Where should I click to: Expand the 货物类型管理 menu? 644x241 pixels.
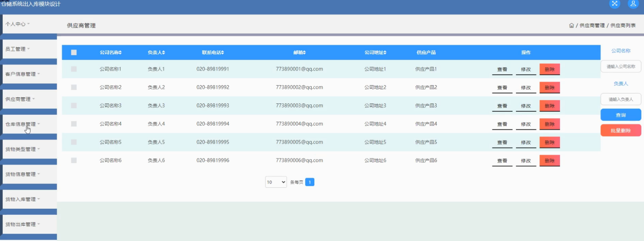tap(30, 149)
